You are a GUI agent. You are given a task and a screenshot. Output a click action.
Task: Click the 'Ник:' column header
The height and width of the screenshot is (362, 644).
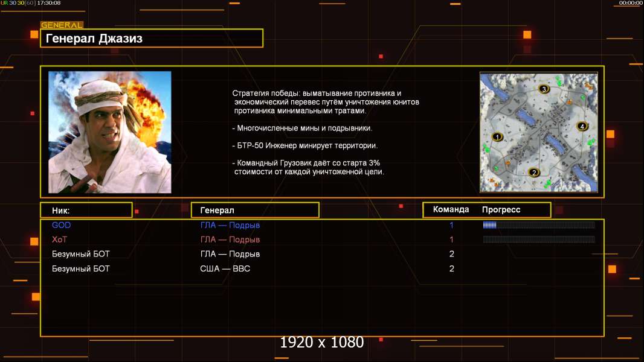click(86, 211)
